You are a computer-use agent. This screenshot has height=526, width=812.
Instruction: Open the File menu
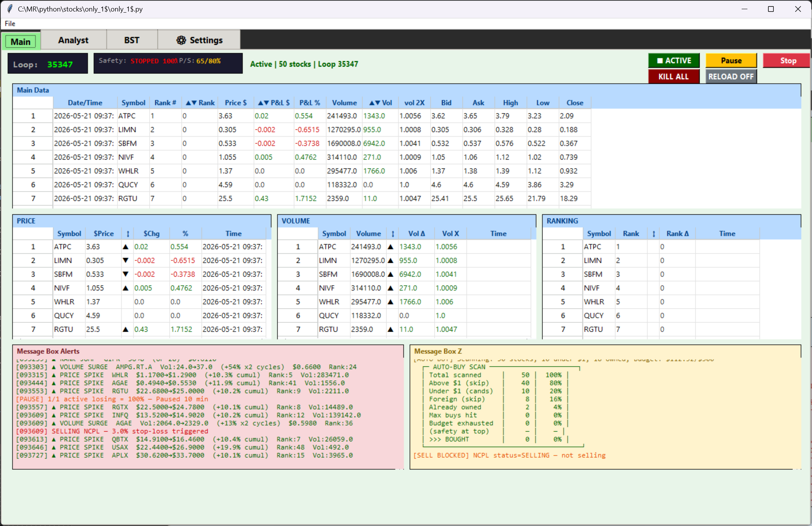pyautogui.click(x=10, y=24)
